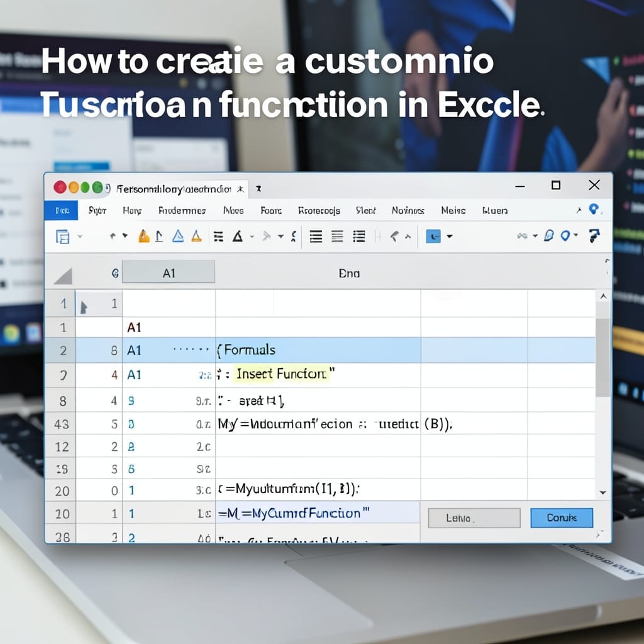Open the Moos menu

[233, 211]
